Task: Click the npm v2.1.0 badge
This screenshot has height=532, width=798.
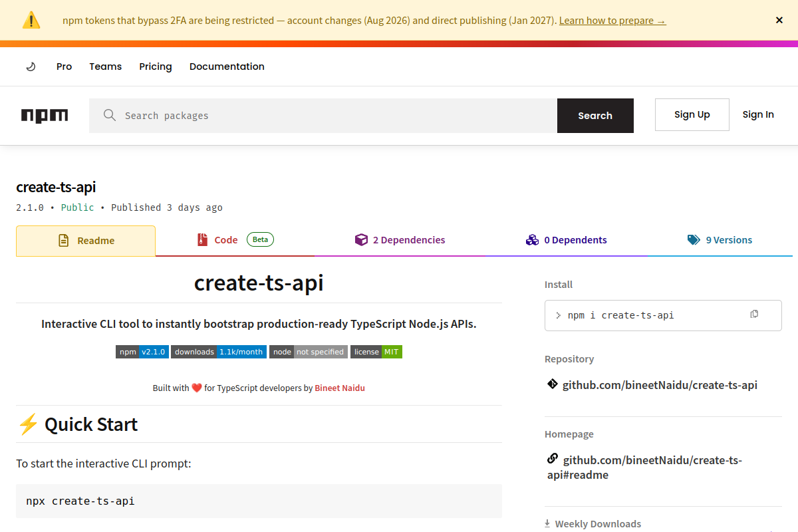Action: tap(142, 352)
